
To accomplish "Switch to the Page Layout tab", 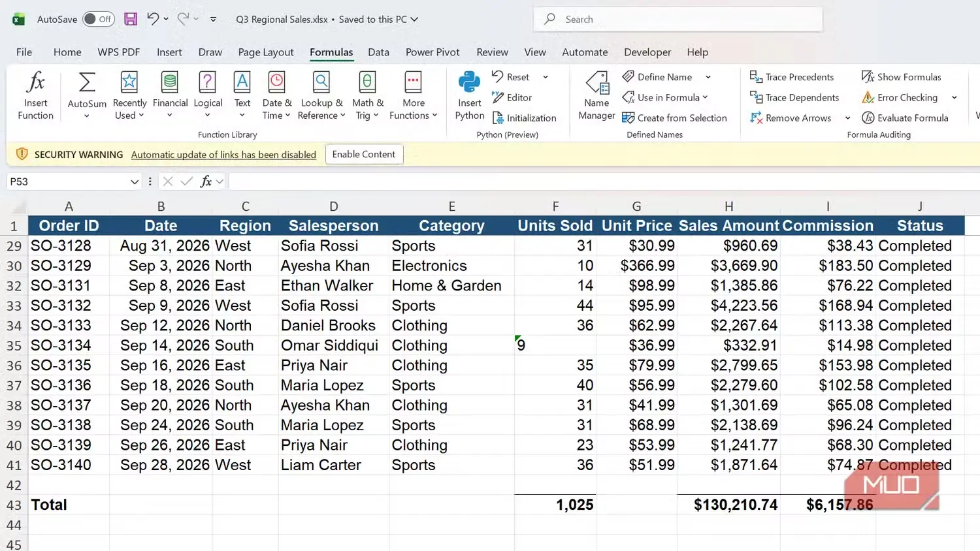I will coord(266,52).
